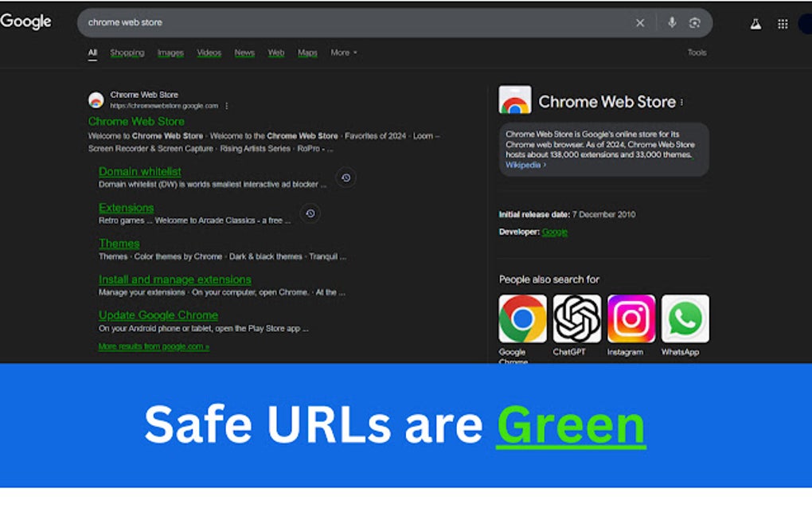Open the Google apps grid

click(x=783, y=23)
